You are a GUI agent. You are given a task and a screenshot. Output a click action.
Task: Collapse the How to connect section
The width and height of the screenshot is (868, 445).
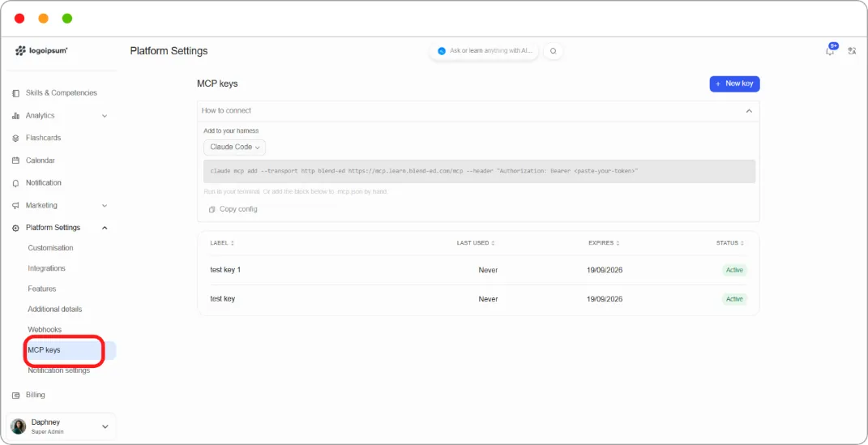coord(749,111)
